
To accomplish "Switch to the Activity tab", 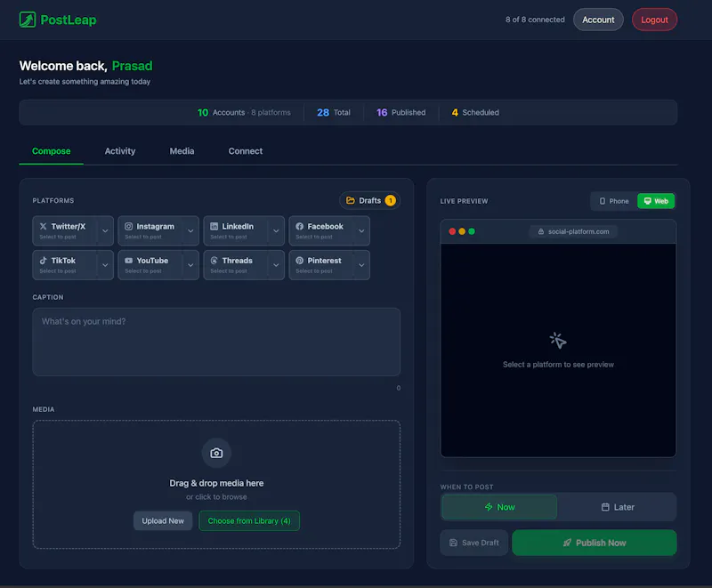I will (120, 151).
